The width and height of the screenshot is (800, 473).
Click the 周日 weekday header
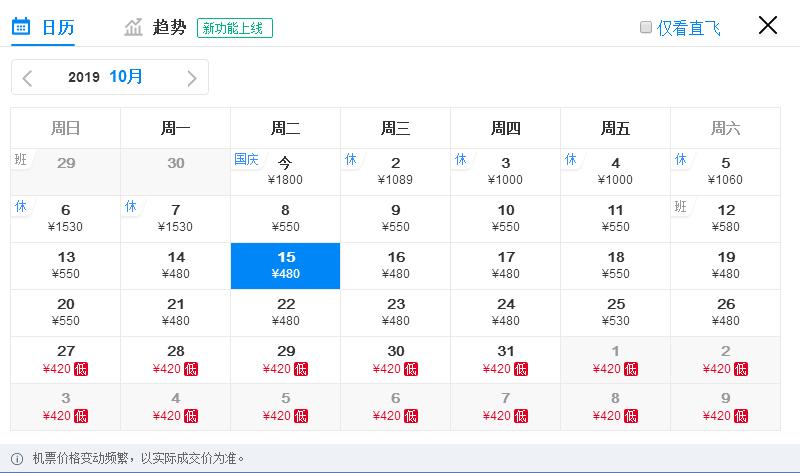[65, 128]
